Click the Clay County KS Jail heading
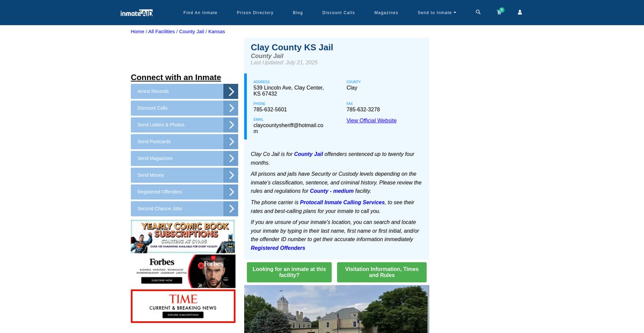This screenshot has width=644, height=333. point(292,47)
